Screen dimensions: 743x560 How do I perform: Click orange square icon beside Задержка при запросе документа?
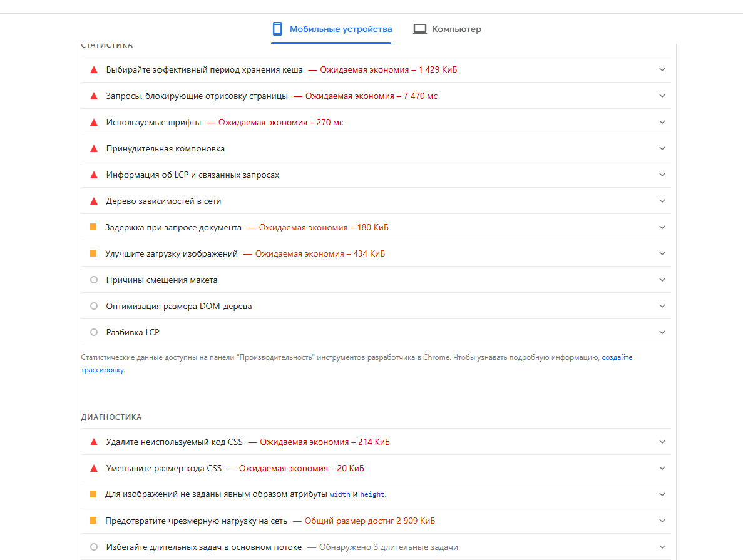pos(93,227)
